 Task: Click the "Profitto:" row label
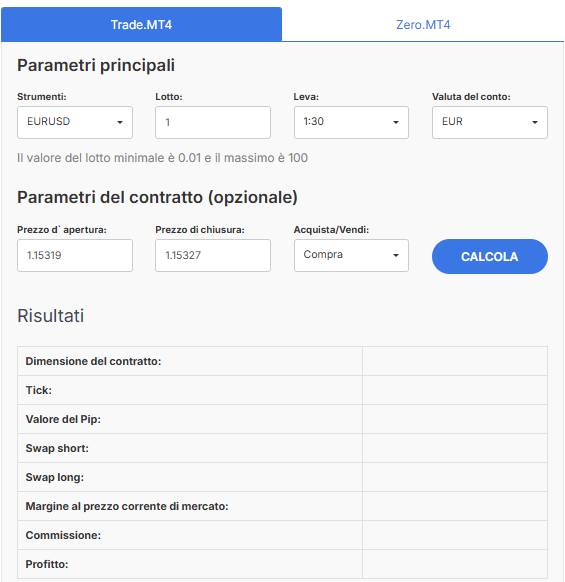point(47,564)
